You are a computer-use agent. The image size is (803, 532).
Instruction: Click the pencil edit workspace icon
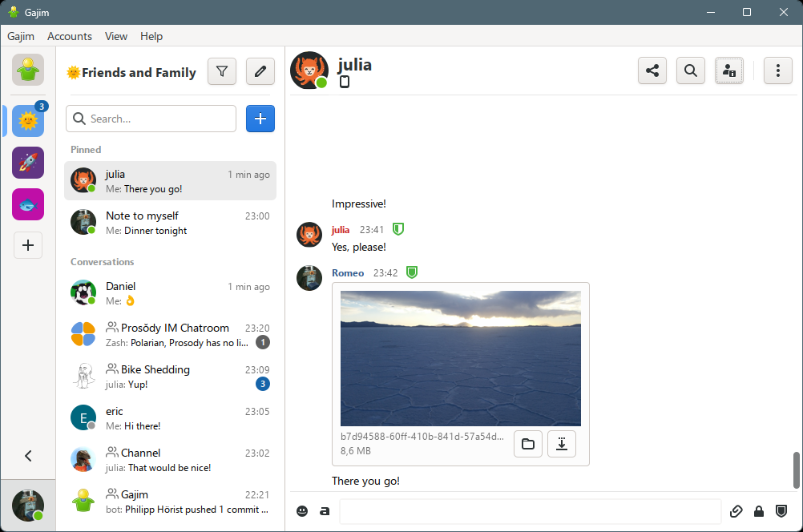pos(260,71)
